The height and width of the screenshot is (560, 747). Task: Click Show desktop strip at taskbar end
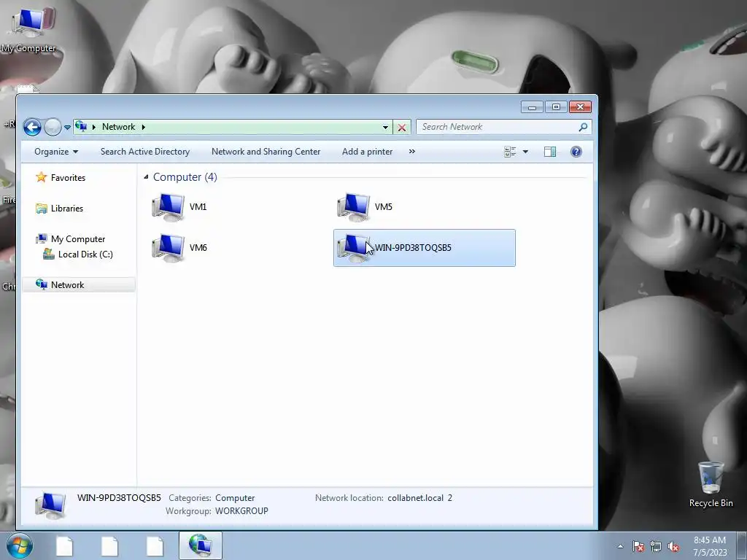[742, 546]
